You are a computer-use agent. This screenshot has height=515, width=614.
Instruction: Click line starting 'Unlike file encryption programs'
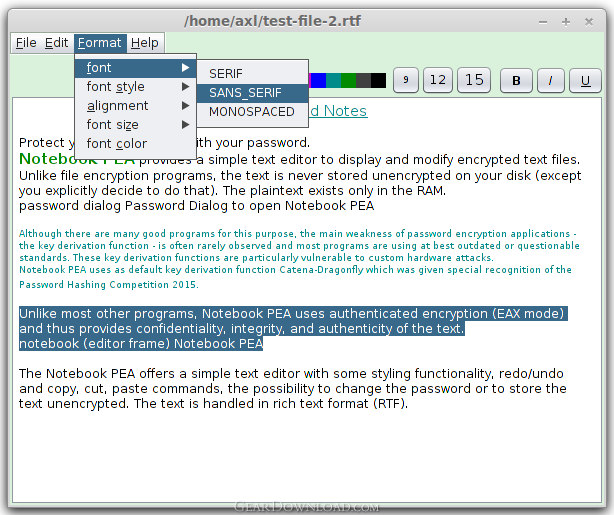click(300, 175)
